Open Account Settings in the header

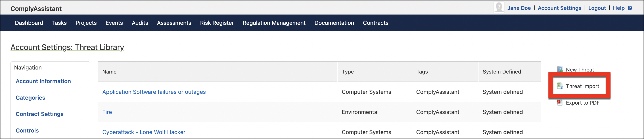[x=560, y=8]
